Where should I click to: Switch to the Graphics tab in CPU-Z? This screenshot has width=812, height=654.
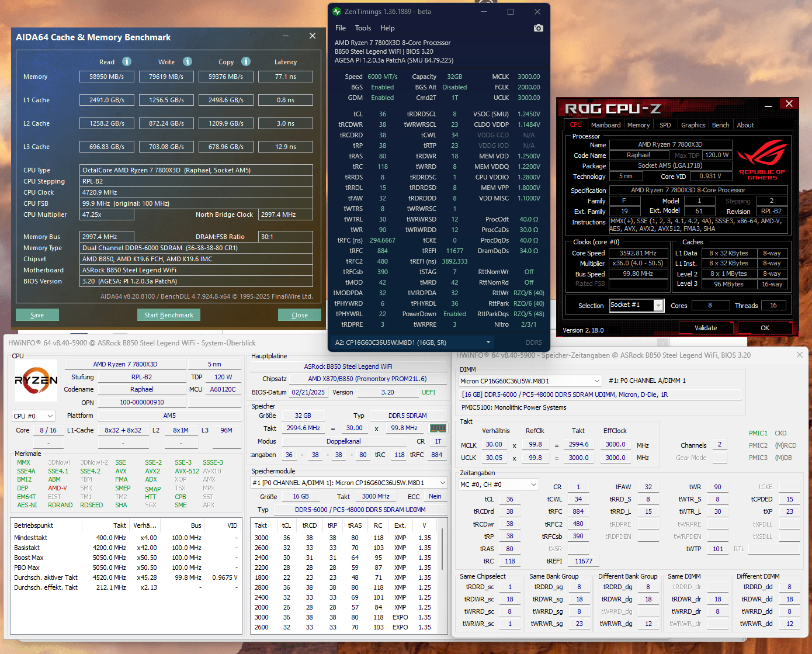[693, 125]
